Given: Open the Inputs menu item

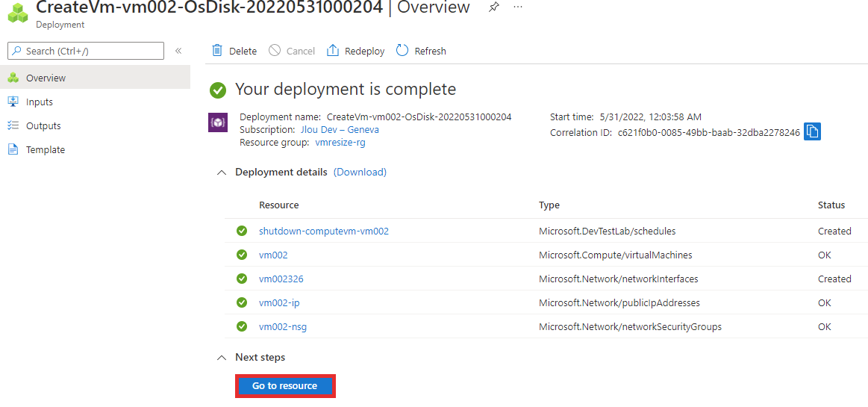Looking at the screenshot, I should (x=96, y=102).
